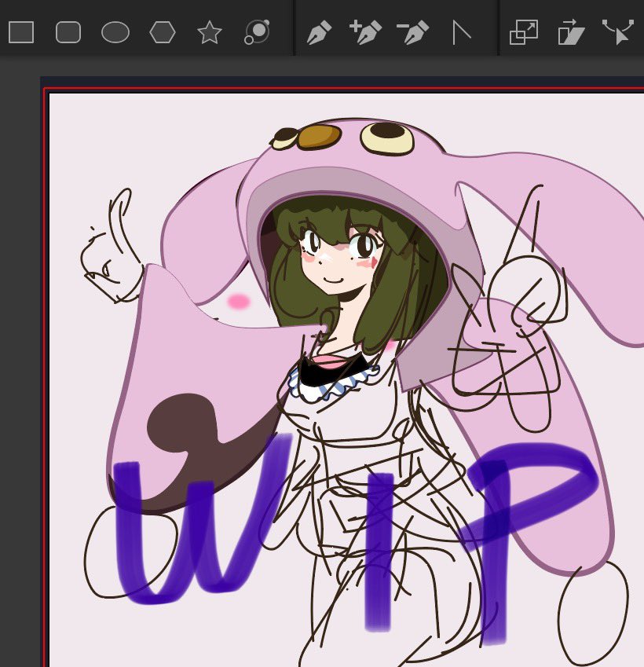Select the Add Anchor Point pen tool
Viewport: 644px width, 667px height.
pos(365,32)
